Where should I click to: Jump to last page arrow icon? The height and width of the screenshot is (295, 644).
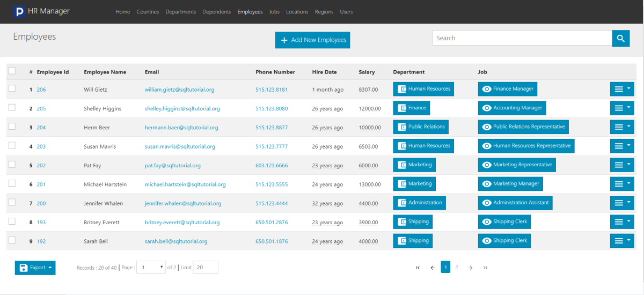tap(485, 268)
